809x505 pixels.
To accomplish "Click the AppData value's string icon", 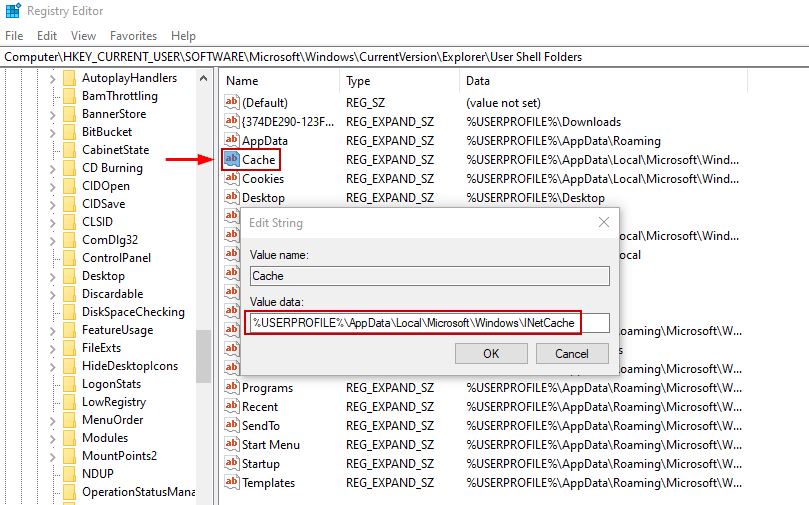I will 232,140.
